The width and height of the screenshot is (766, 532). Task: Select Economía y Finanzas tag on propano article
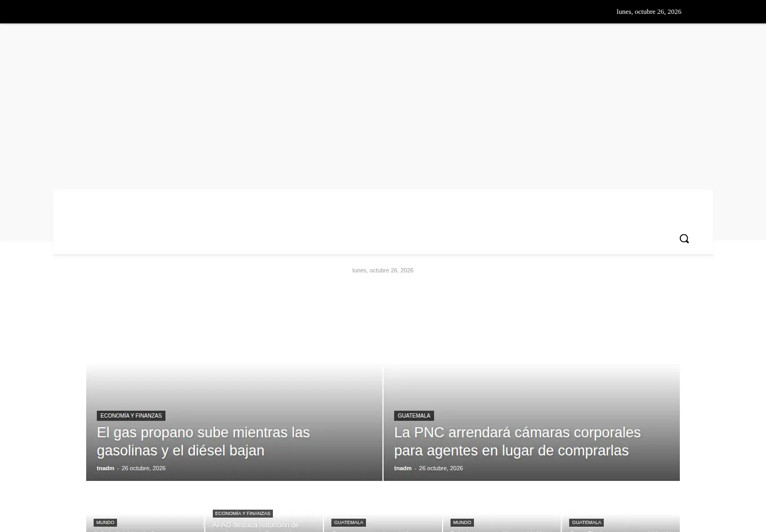pos(131,415)
